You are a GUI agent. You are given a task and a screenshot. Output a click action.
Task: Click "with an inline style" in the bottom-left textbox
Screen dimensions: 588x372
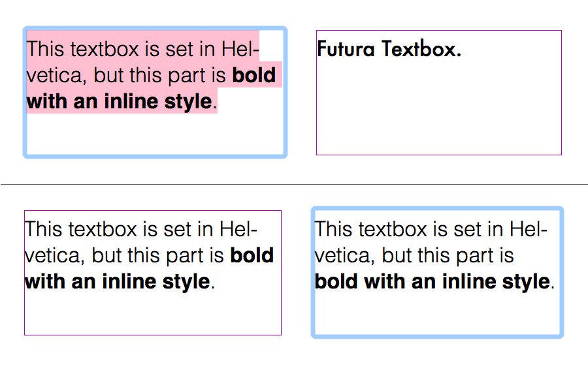118,282
